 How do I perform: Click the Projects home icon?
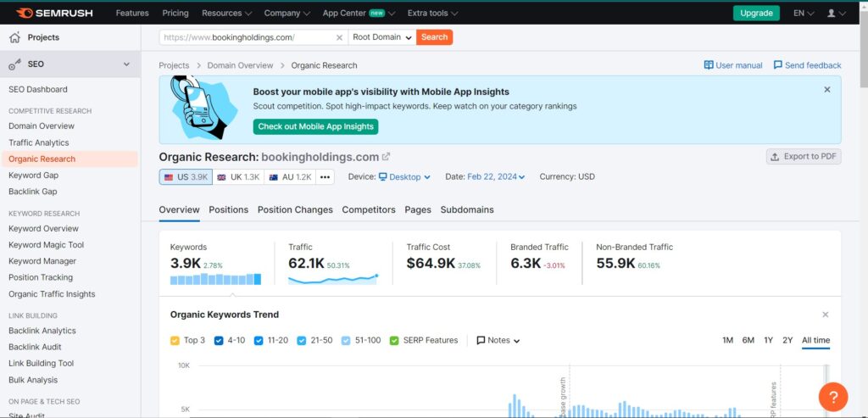point(15,37)
